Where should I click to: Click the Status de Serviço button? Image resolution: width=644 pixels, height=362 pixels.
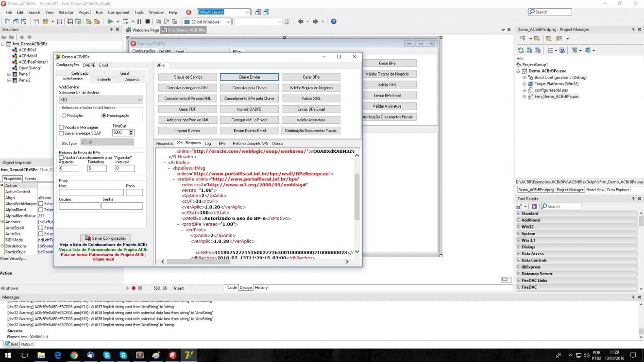click(x=188, y=77)
